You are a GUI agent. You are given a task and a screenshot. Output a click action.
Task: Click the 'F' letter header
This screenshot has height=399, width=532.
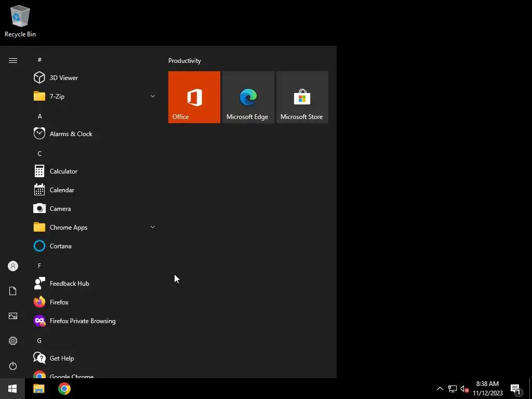(x=39, y=266)
